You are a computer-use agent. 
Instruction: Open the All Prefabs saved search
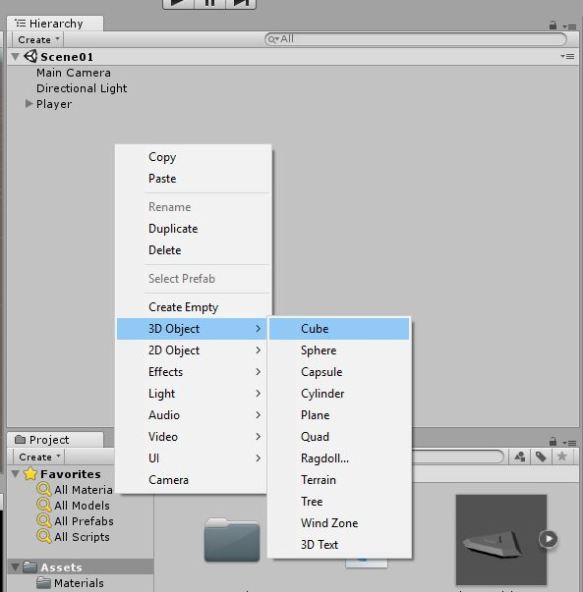coord(75,521)
